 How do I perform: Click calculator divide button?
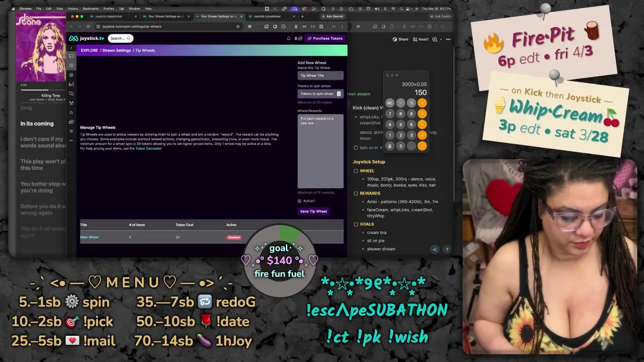(422, 103)
